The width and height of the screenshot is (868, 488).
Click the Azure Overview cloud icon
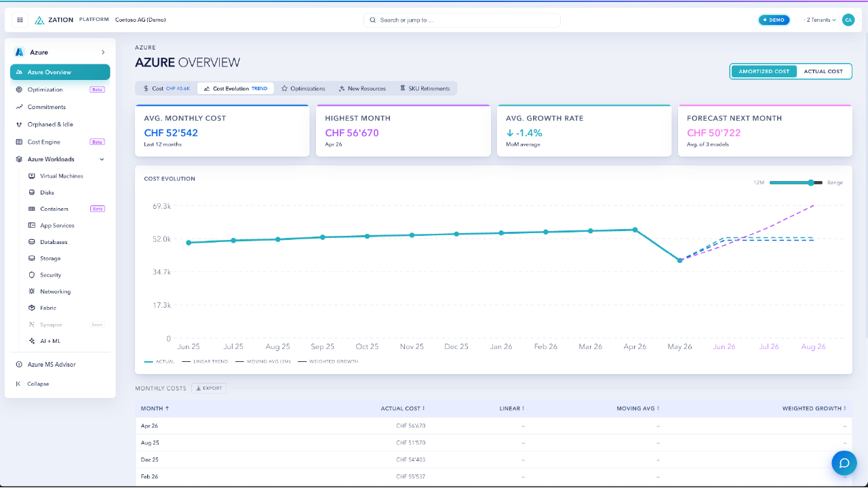(20, 72)
